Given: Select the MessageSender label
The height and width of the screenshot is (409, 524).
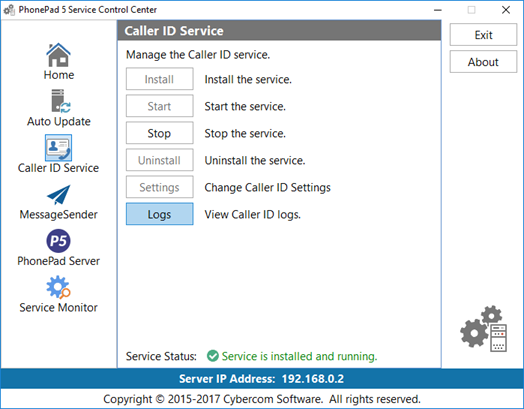Looking at the screenshot, I should pos(58,214).
